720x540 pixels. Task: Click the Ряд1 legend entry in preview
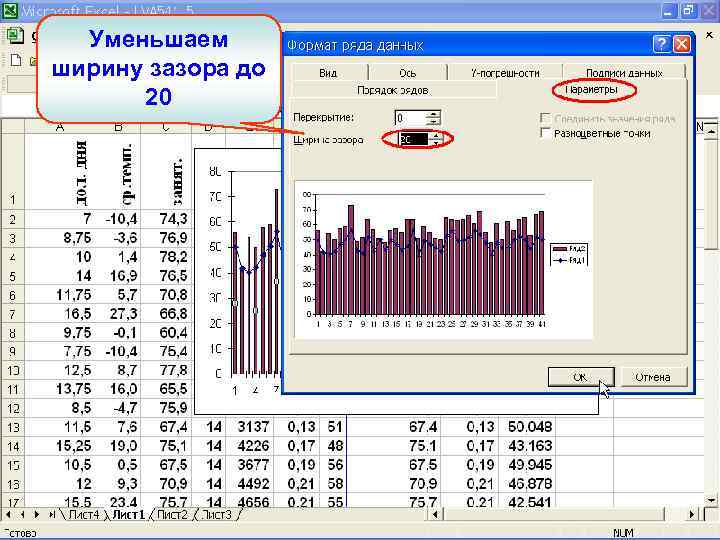click(x=569, y=260)
